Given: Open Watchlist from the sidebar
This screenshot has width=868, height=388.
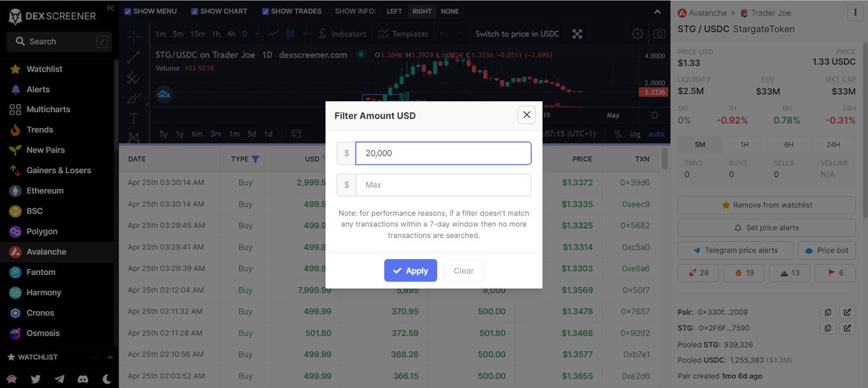Looking at the screenshot, I should (44, 69).
